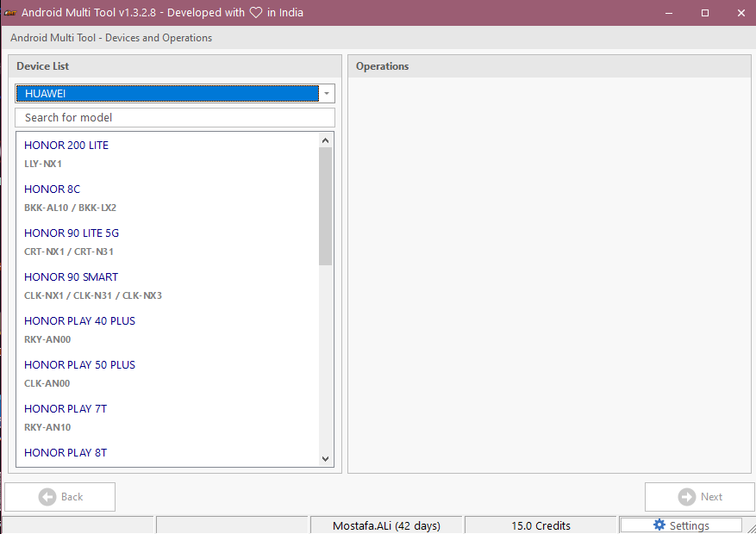Maximize the Android Multi Tool window
The image size is (756, 534).
click(x=705, y=13)
